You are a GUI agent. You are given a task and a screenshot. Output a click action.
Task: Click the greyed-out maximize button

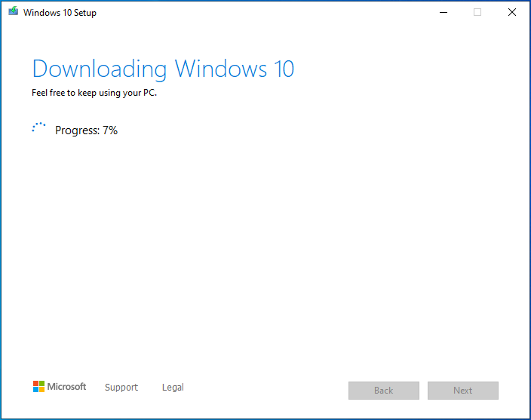coord(477,13)
